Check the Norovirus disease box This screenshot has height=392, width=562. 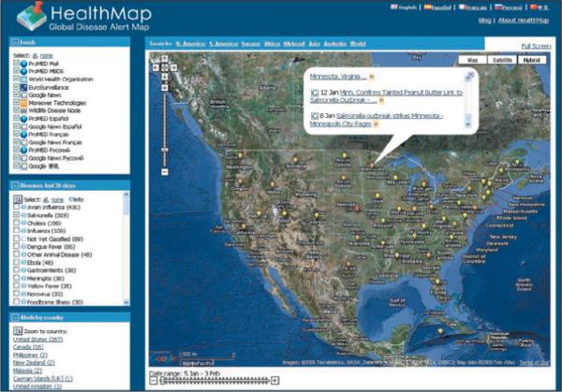(16, 294)
